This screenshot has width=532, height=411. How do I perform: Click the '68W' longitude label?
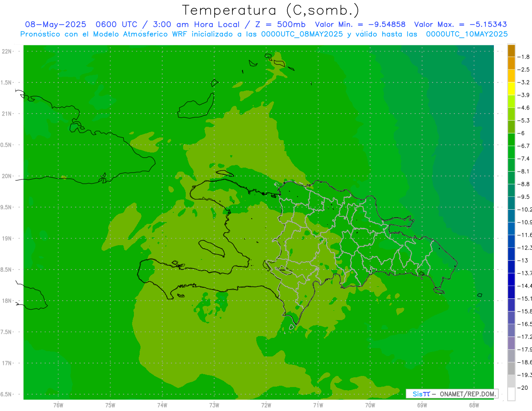click(473, 405)
